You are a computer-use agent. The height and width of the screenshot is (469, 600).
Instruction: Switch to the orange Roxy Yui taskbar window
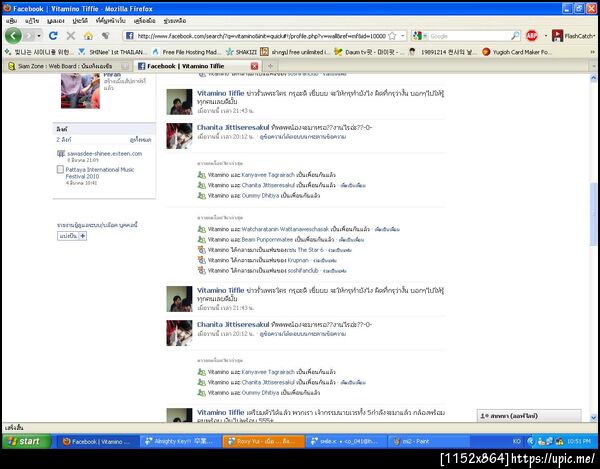(264, 441)
